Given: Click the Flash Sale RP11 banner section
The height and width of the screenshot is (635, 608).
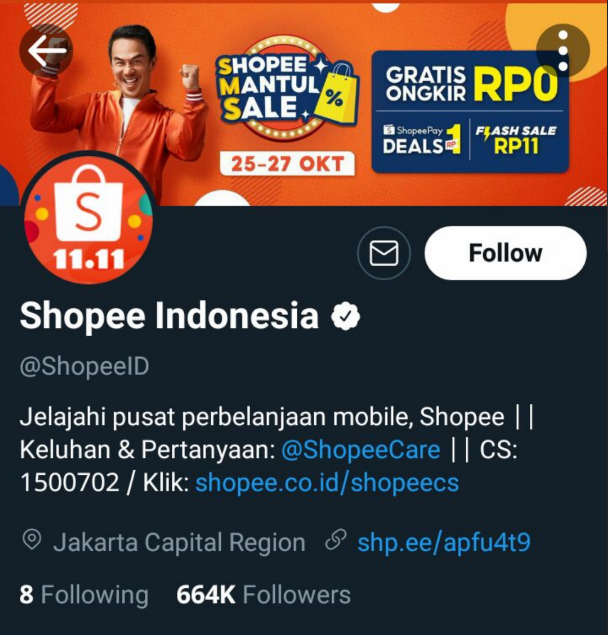Looking at the screenshot, I should pos(517,140).
